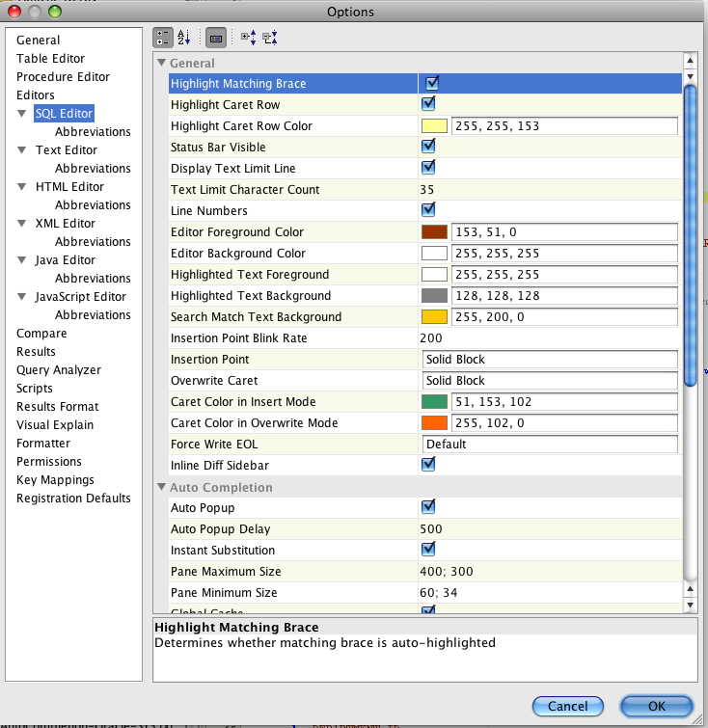The height and width of the screenshot is (728, 708).
Task: Collapse the HTML Editor tree node
Action: pos(21,187)
